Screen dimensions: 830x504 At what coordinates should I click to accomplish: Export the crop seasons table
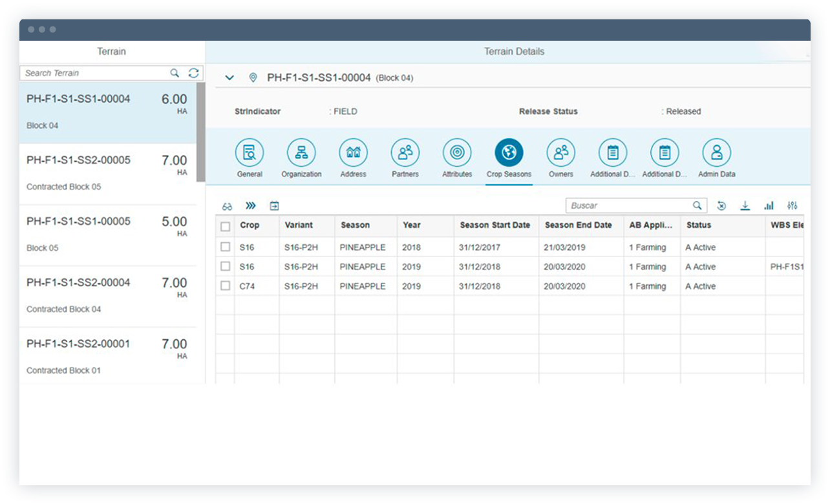point(745,205)
